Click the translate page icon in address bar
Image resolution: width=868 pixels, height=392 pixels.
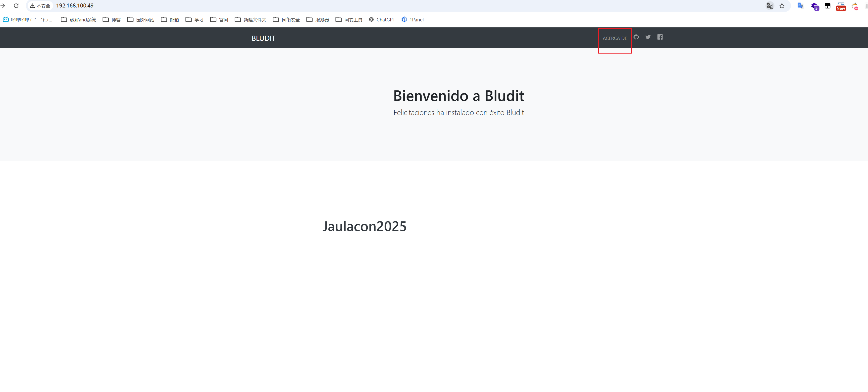[x=770, y=6]
